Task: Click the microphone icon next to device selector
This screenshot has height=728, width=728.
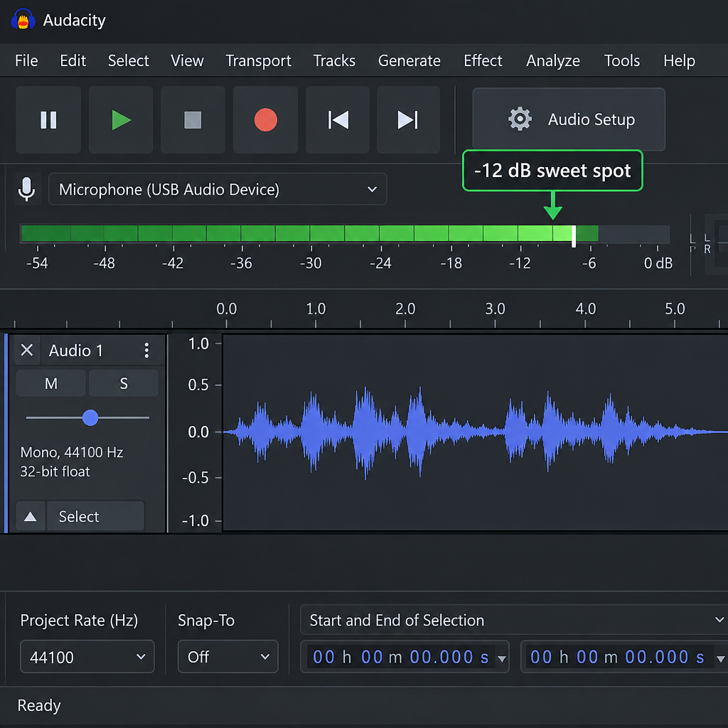Action: coord(26,189)
